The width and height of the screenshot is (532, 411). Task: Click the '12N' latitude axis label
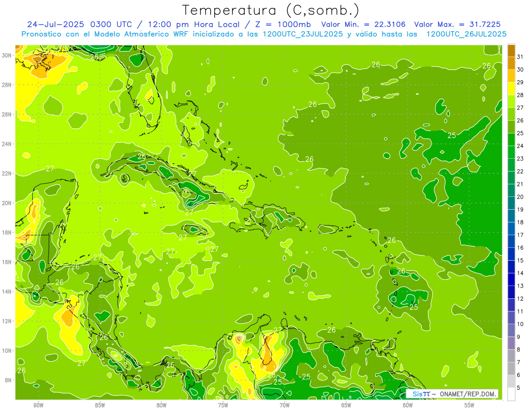7,321
